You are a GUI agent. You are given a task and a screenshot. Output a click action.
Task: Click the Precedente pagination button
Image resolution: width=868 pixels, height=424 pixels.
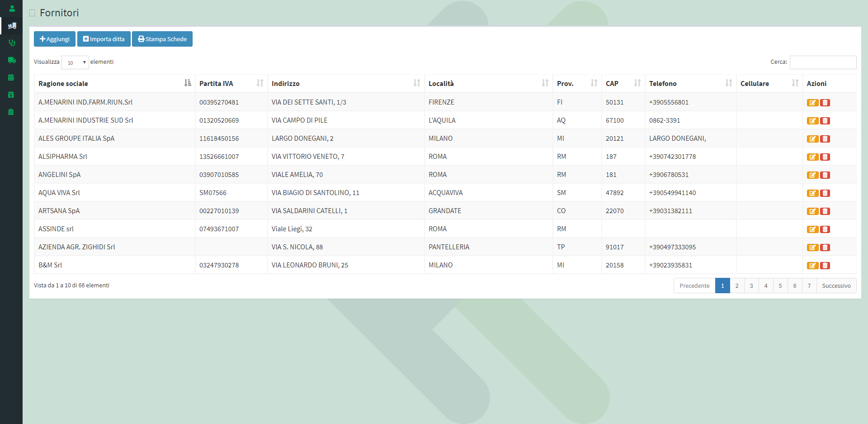694,286
